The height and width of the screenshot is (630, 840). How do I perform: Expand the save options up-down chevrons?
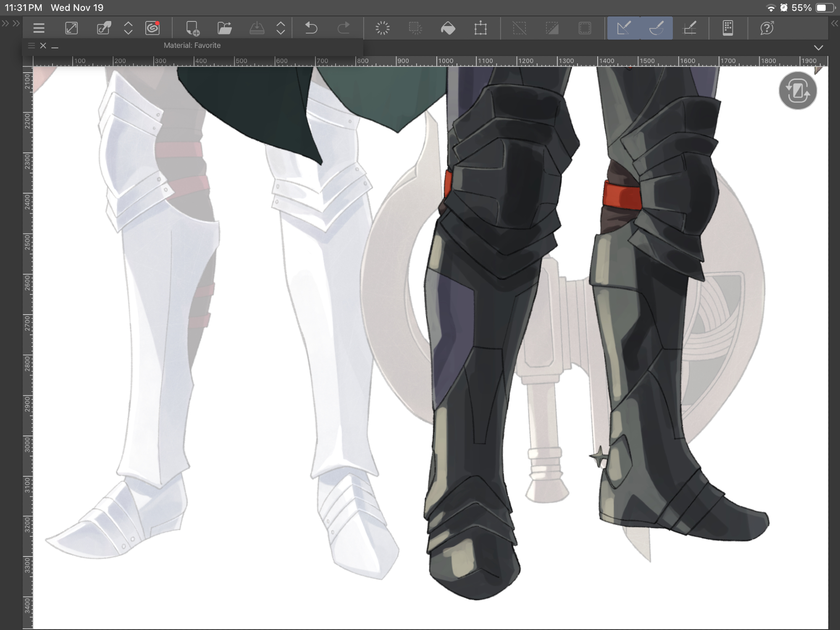click(281, 28)
